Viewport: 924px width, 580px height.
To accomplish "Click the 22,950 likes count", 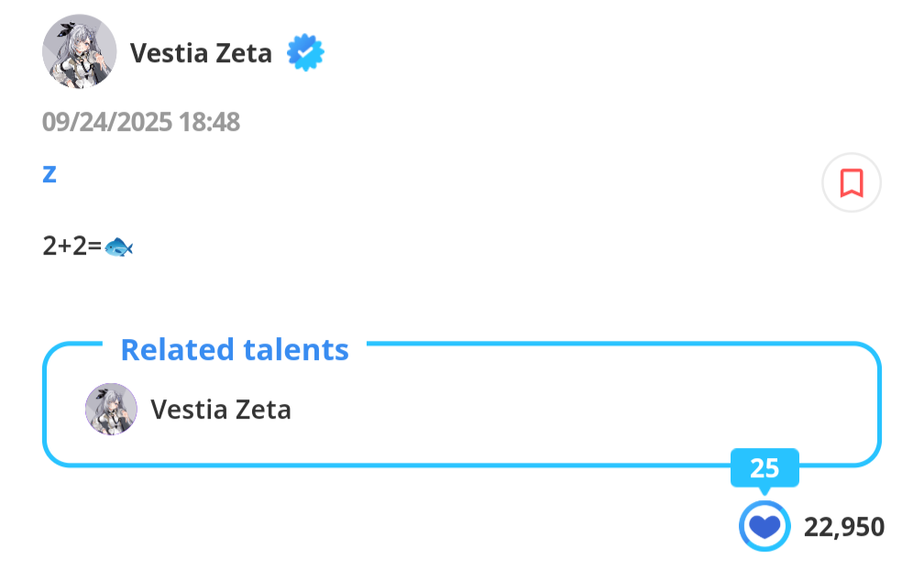I will point(844,527).
